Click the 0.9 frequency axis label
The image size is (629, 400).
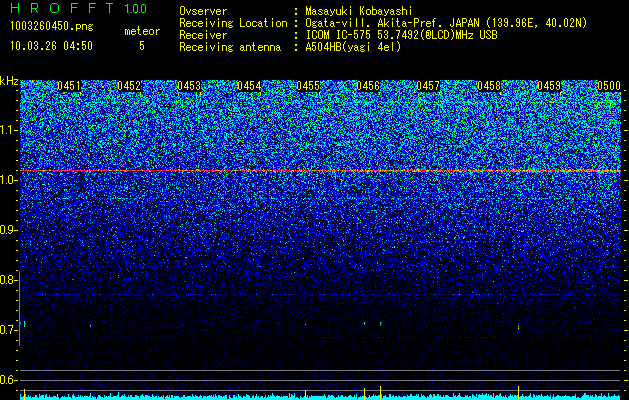point(9,230)
